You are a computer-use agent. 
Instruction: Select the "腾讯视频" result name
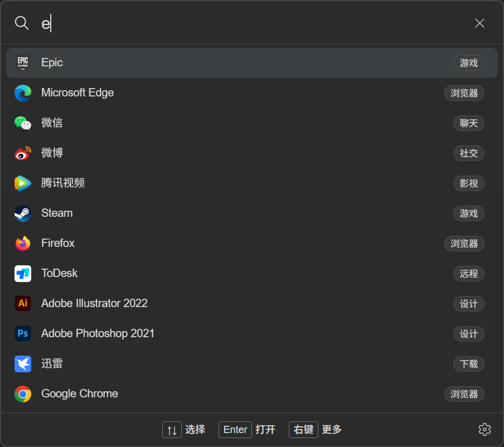63,183
